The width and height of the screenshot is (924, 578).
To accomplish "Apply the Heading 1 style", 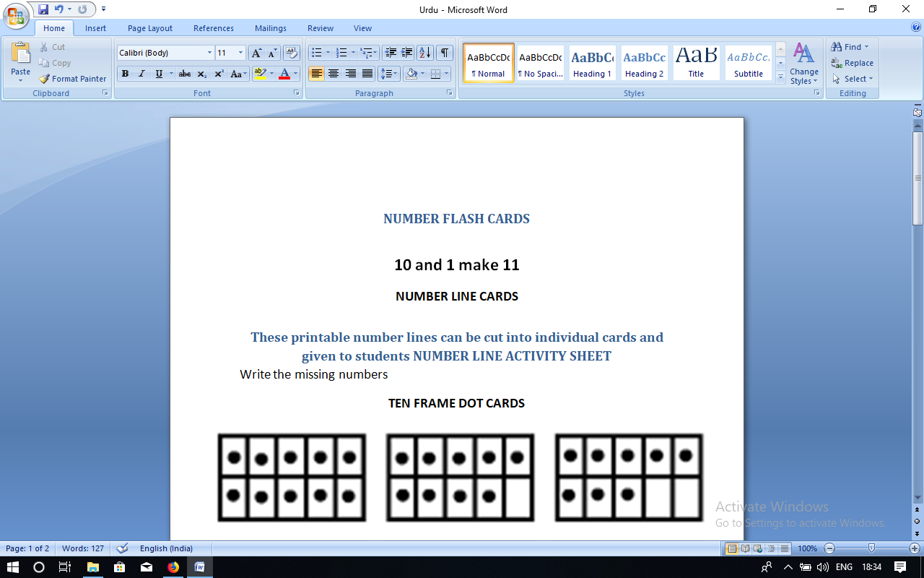I will tap(592, 63).
